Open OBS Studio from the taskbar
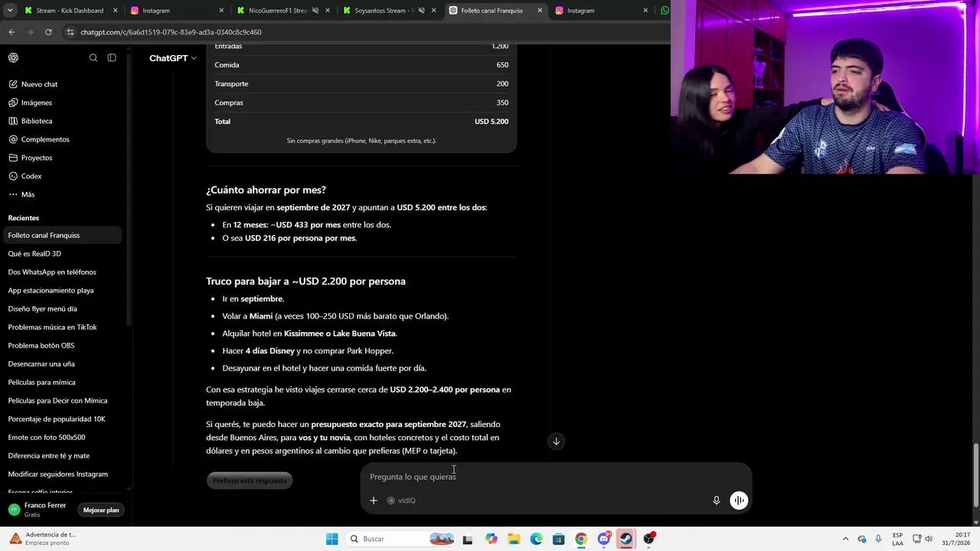 click(649, 539)
